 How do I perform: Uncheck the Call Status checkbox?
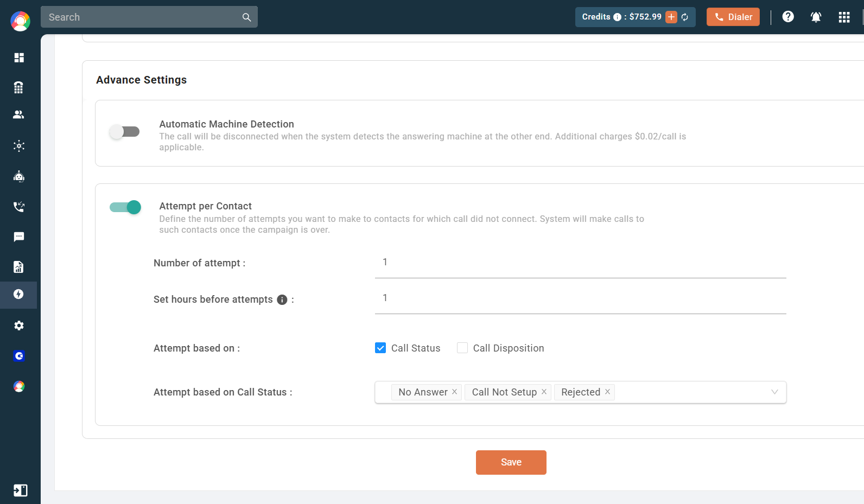[380, 348]
